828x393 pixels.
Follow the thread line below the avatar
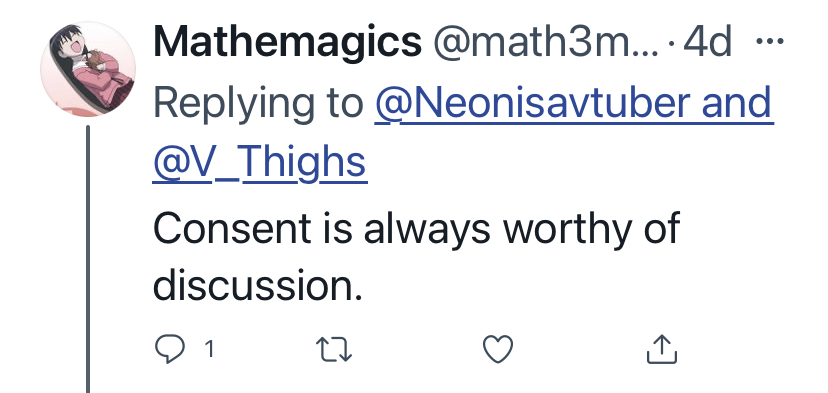point(88,259)
